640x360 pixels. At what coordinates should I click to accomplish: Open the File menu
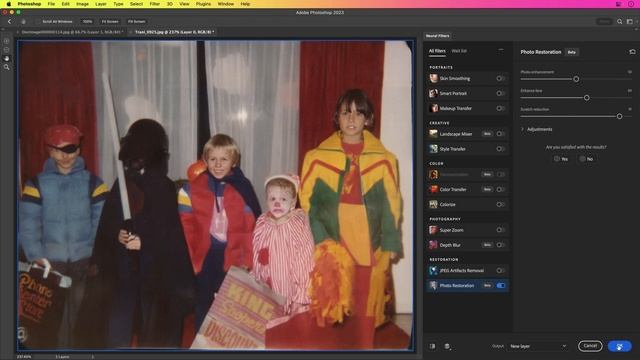[x=51, y=4]
